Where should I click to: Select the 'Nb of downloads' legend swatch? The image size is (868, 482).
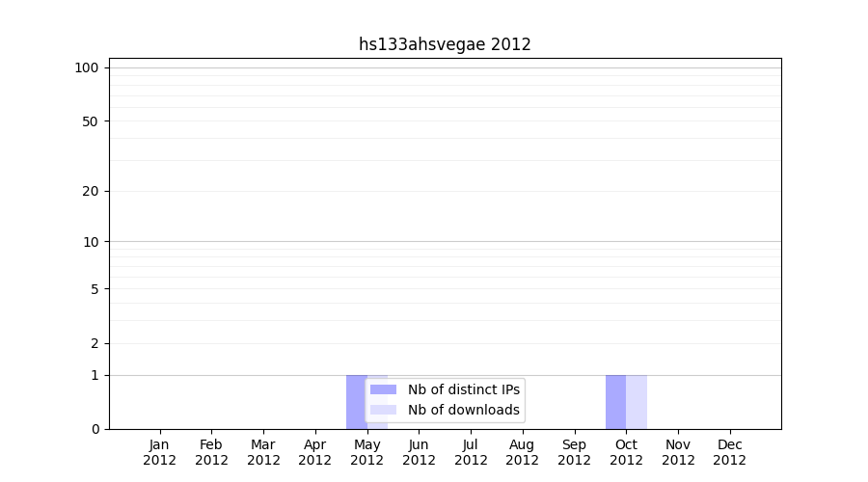(x=383, y=410)
